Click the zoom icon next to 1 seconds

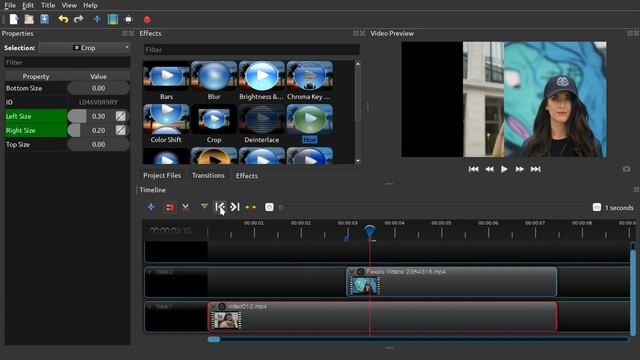tap(597, 207)
